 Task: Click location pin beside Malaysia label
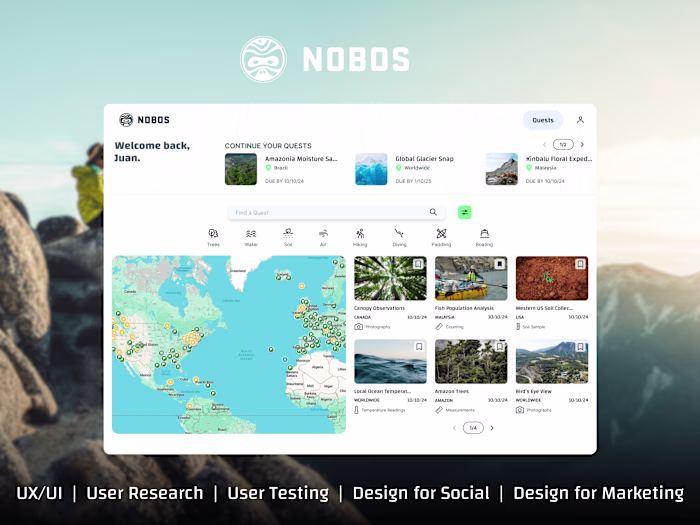pos(529,168)
